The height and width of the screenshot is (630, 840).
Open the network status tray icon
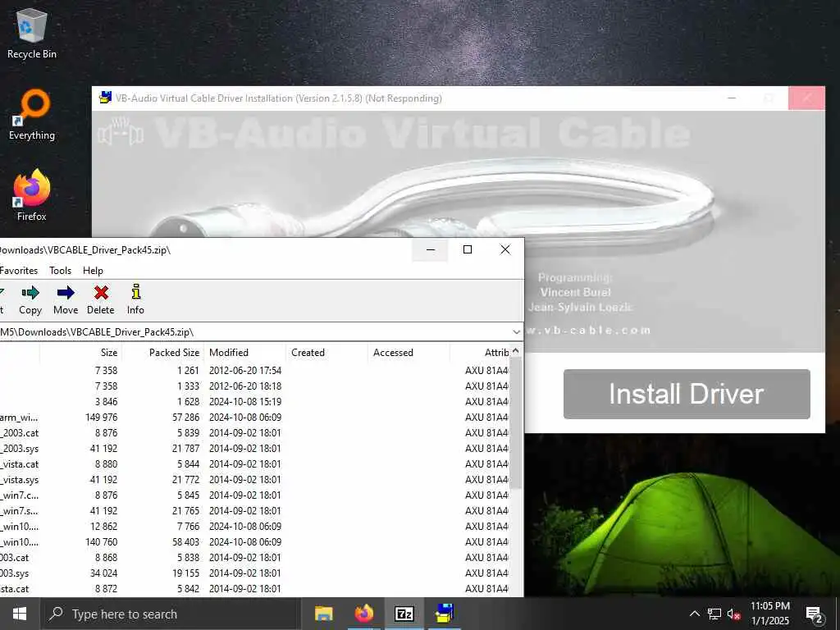(714, 614)
